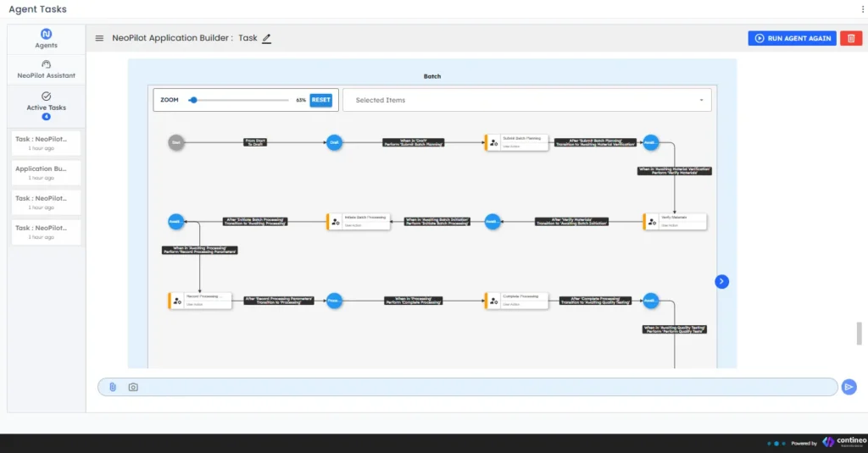Click the vertical scrollbar thumb of the chat area
The image size is (868, 453).
pyautogui.click(x=860, y=334)
